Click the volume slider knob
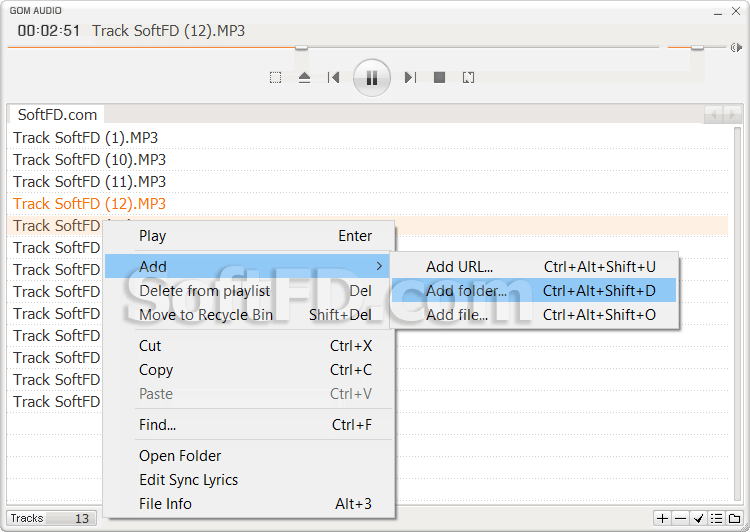Viewport: 750px width, 532px height. [x=697, y=47]
